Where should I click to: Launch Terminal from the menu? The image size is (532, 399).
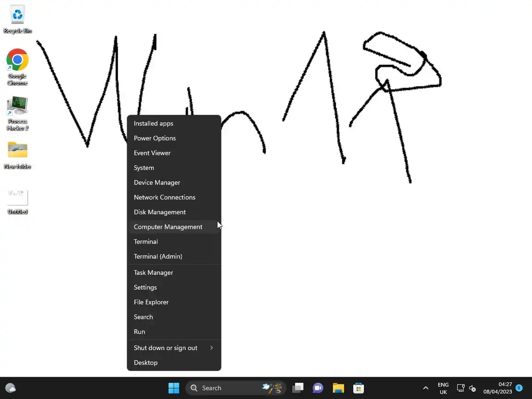coord(174,242)
